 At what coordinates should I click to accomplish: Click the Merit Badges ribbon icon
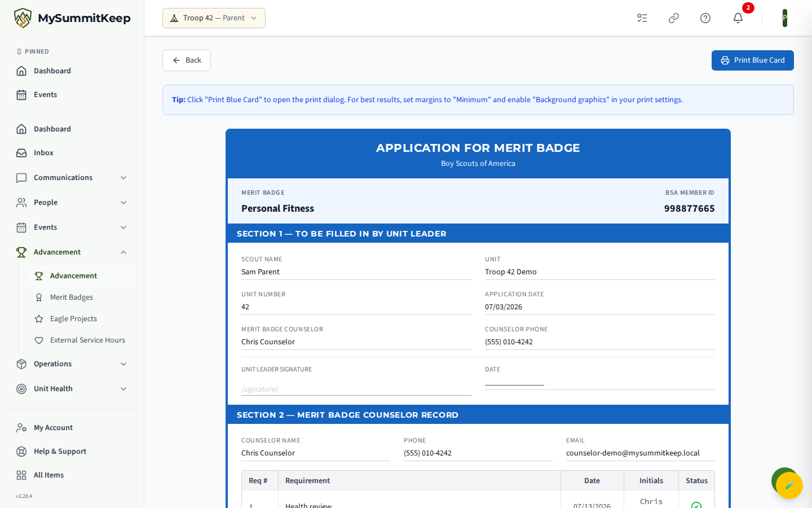click(x=39, y=297)
